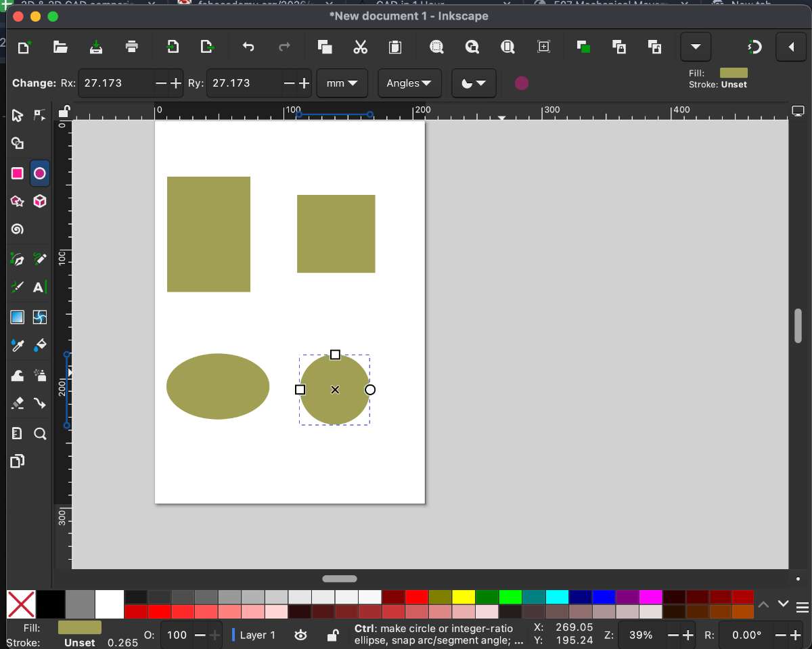
Task: Click the Rx radius input field
Action: pos(116,83)
